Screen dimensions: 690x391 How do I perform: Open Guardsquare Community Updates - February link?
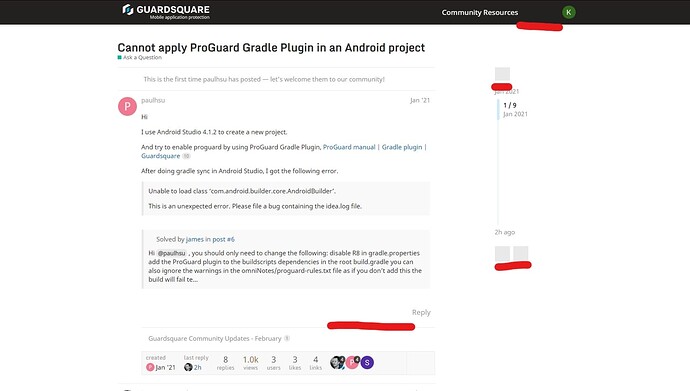coord(215,339)
